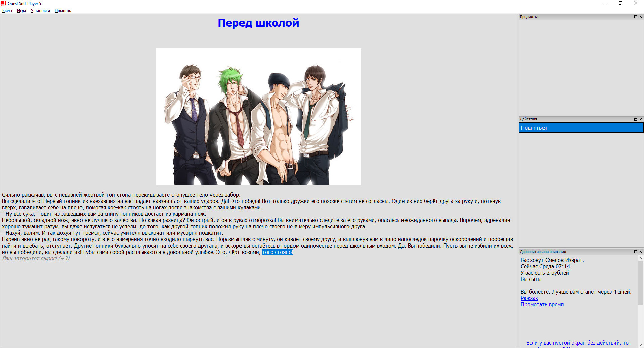The width and height of the screenshot is (644, 348).
Task: Click the Quest Soft Player app icon
Action: pyautogui.click(x=3, y=3)
